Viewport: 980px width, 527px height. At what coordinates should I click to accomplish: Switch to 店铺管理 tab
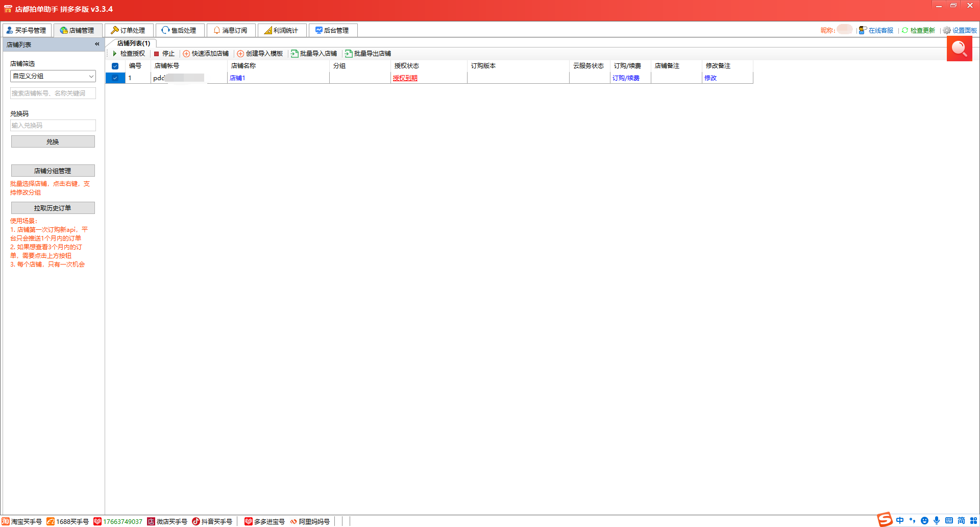tap(78, 30)
